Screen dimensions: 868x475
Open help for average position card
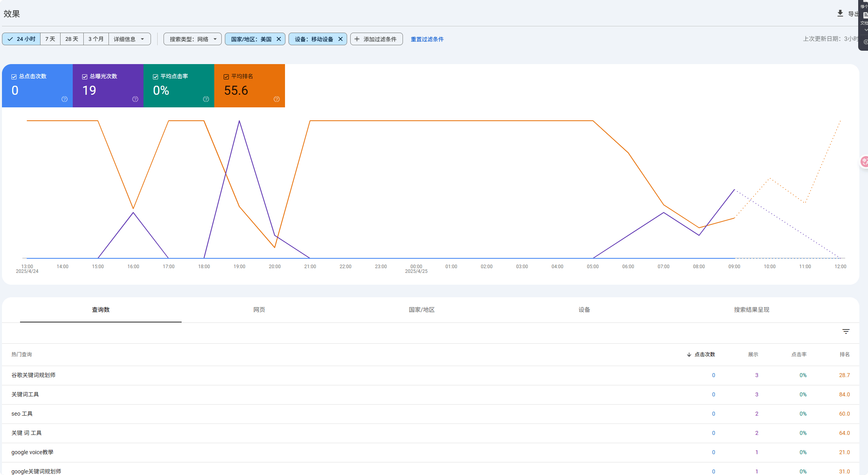277,99
